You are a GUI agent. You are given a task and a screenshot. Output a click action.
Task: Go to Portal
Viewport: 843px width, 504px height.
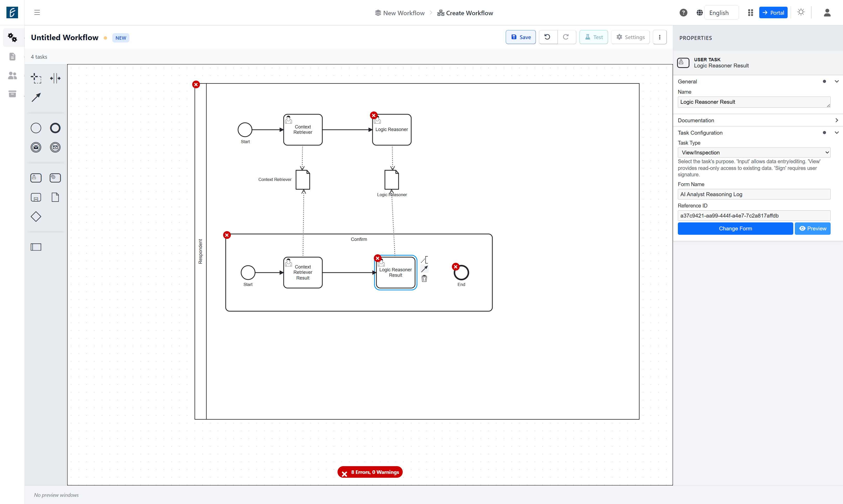773,13
